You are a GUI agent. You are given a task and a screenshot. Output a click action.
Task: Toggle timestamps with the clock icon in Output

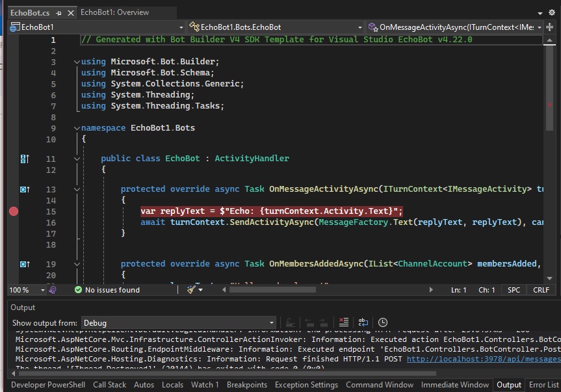coord(383,322)
